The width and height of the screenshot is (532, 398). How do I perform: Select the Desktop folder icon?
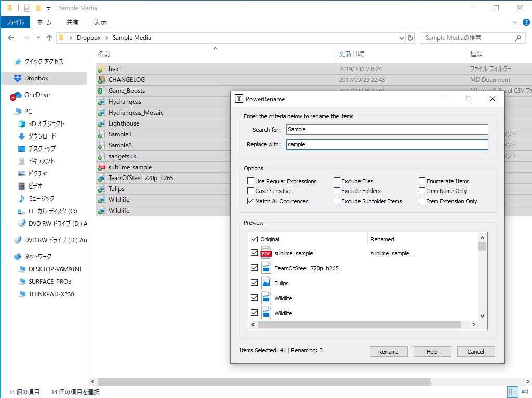click(x=22, y=148)
